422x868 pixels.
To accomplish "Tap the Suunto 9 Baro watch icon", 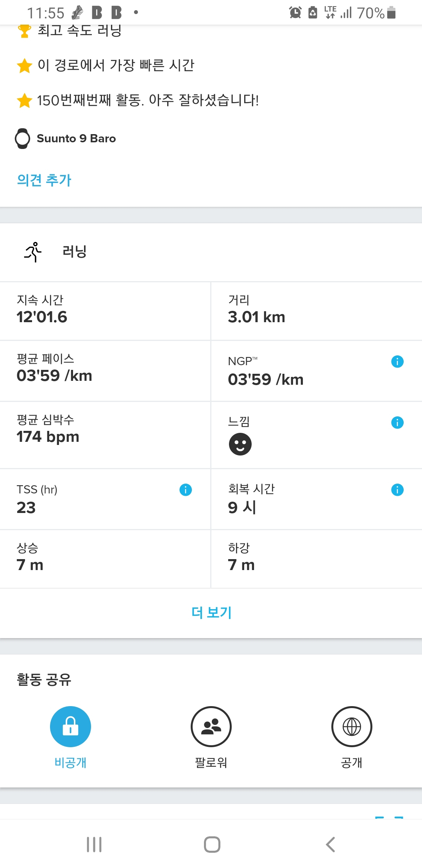I will [x=22, y=139].
